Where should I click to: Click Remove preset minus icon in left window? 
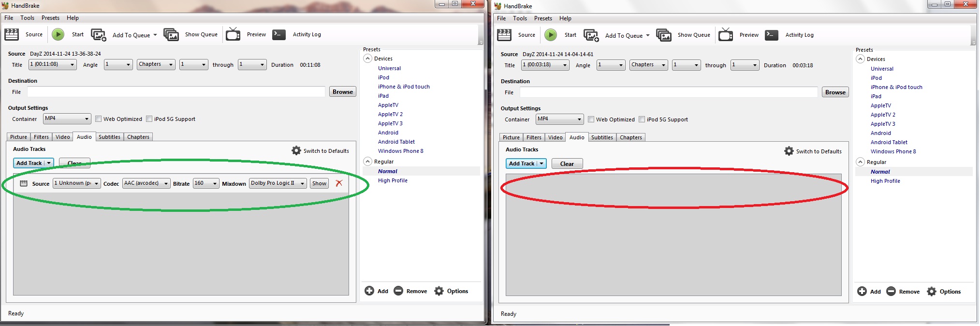[398, 291]
